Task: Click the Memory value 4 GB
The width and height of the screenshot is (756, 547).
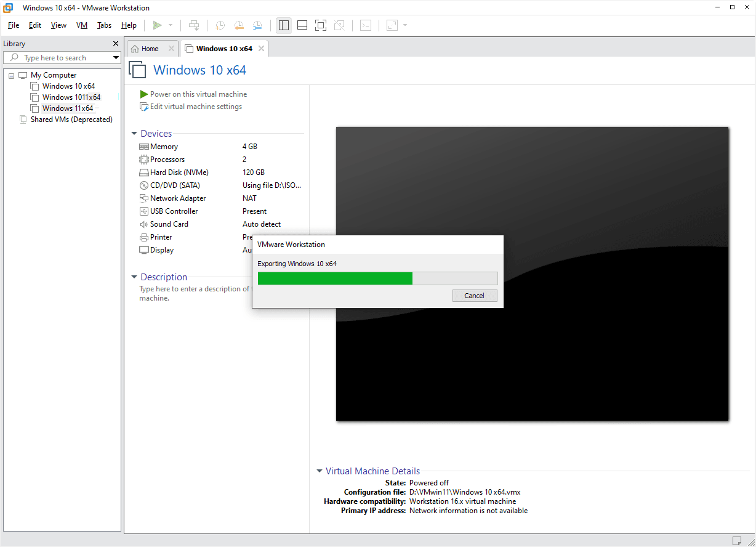Action: pyautogui.click(x=250, y=147)
